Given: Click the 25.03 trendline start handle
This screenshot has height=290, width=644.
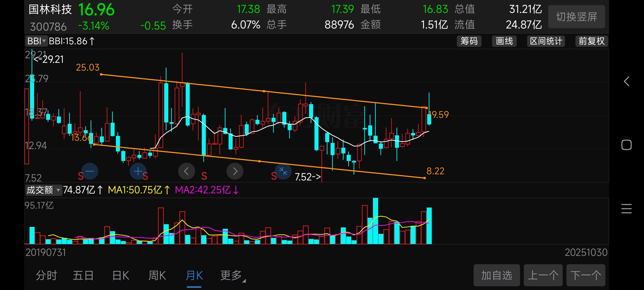Looking at the screenshot, I should click(101, 74).
